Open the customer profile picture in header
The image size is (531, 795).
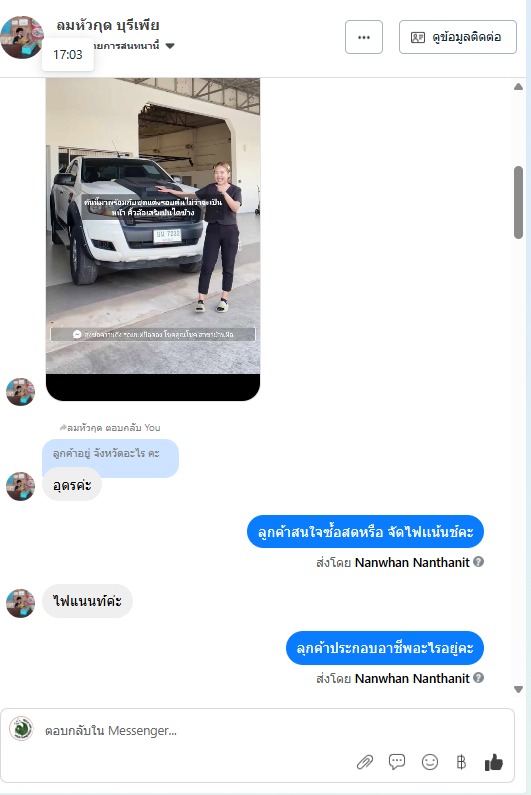pos(21,37)
